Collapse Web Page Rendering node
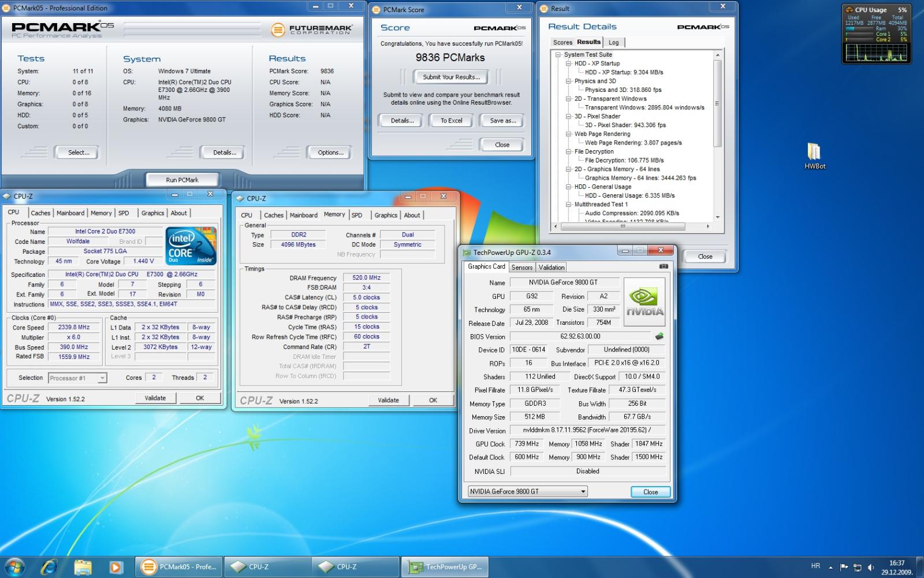This screenshot has height=578, width=924. click(569, 134)
